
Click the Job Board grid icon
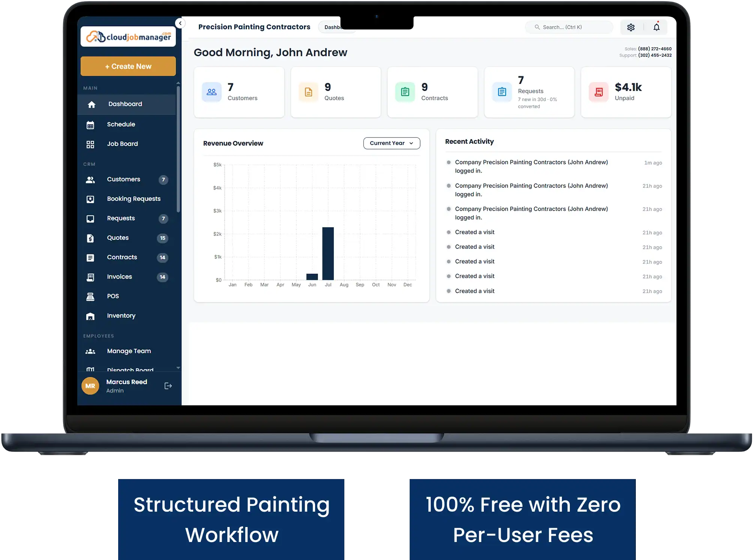pyautogui.click(x=90, y=144)
